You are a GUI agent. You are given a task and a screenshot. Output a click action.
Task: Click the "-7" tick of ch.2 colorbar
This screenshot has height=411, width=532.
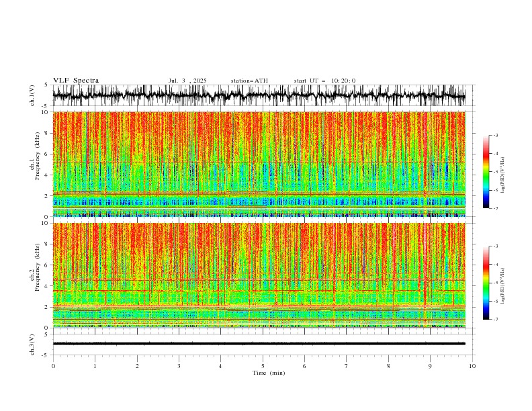click(x=496, y=320)
